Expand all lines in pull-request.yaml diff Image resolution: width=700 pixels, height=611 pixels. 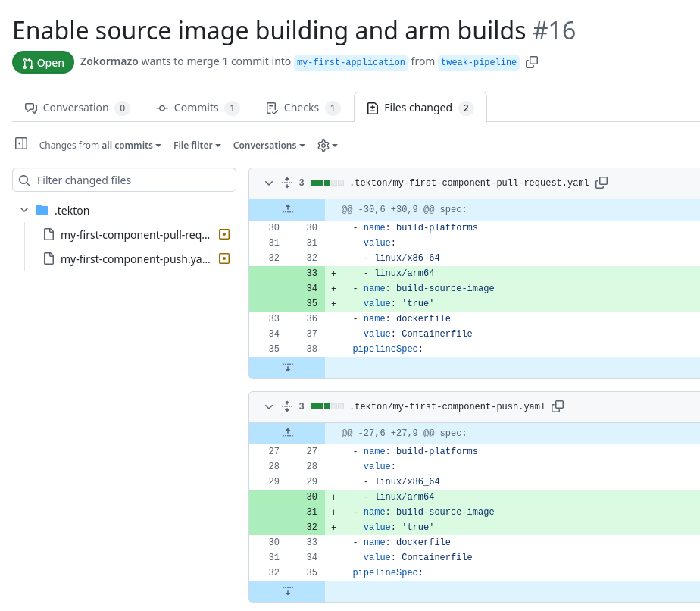287,183
